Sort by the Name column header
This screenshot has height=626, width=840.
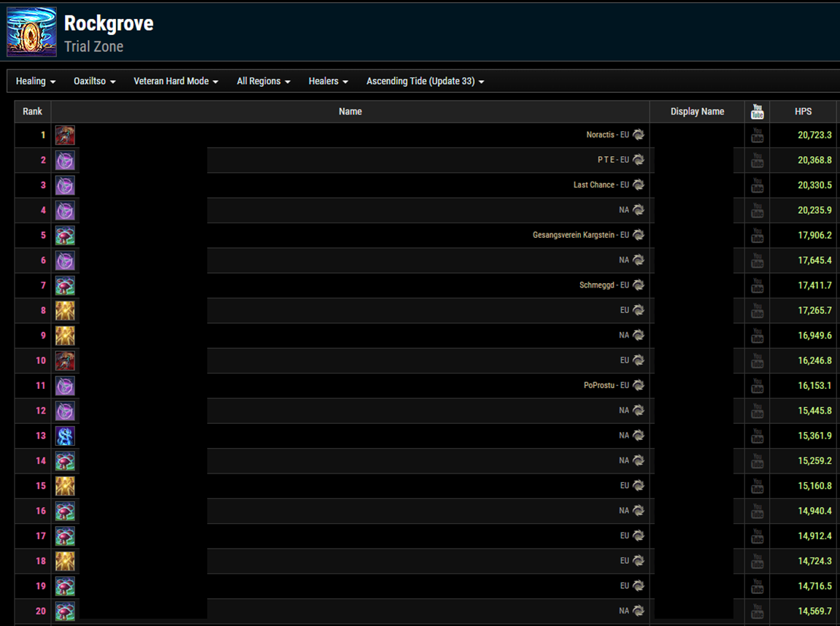pos(350,112)
